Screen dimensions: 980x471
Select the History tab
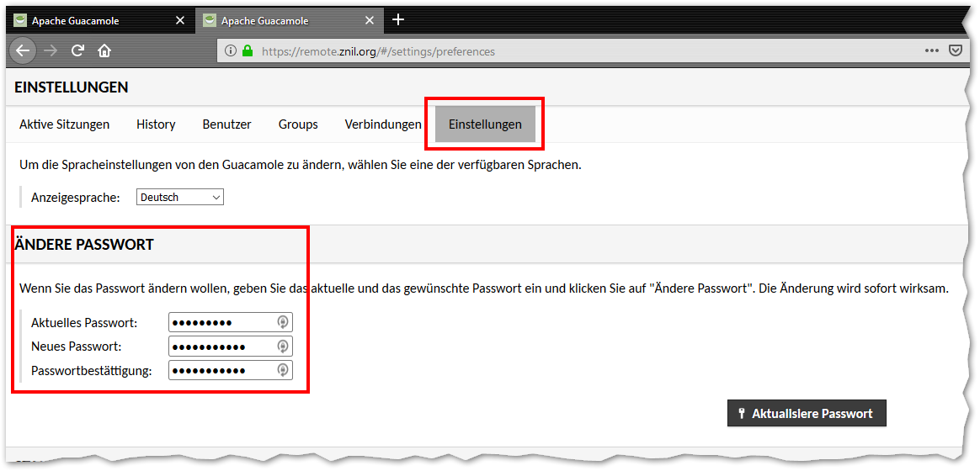[x=156, y=124]
